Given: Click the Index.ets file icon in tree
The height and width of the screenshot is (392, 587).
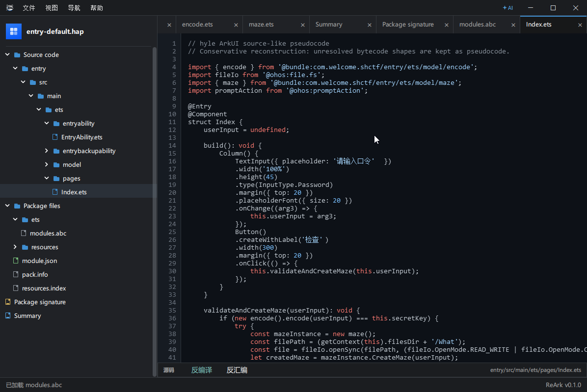Looking at the screenshot, I should 55,192.
